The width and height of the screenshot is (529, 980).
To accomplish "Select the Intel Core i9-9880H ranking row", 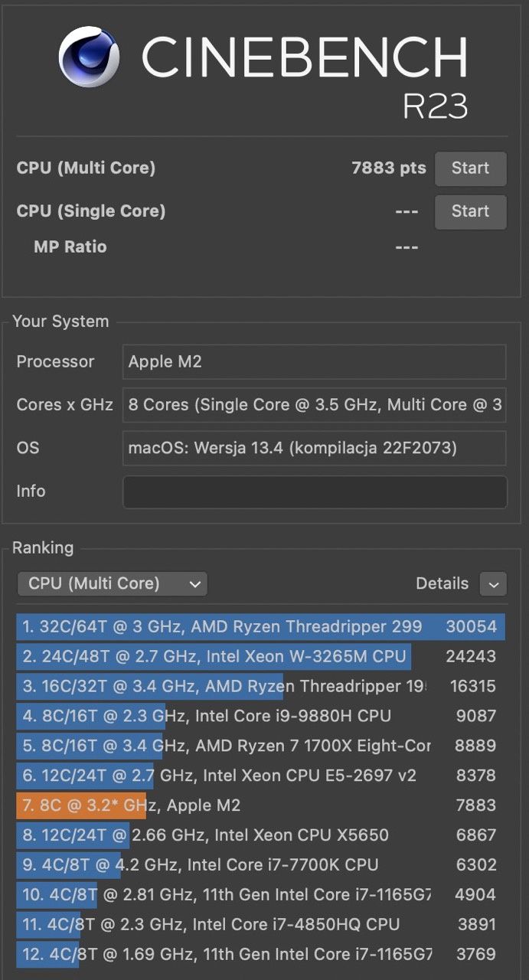I will click(x=260, y=716).
